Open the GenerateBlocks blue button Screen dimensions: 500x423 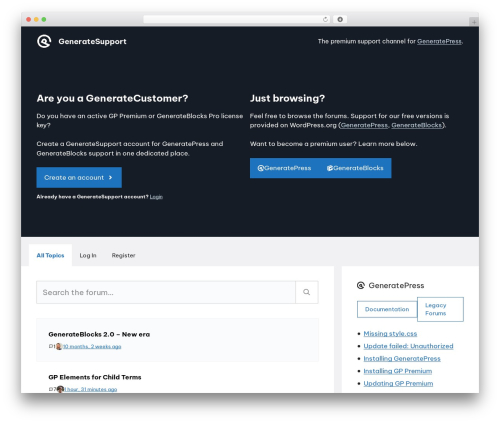click(x=355, y=168)
